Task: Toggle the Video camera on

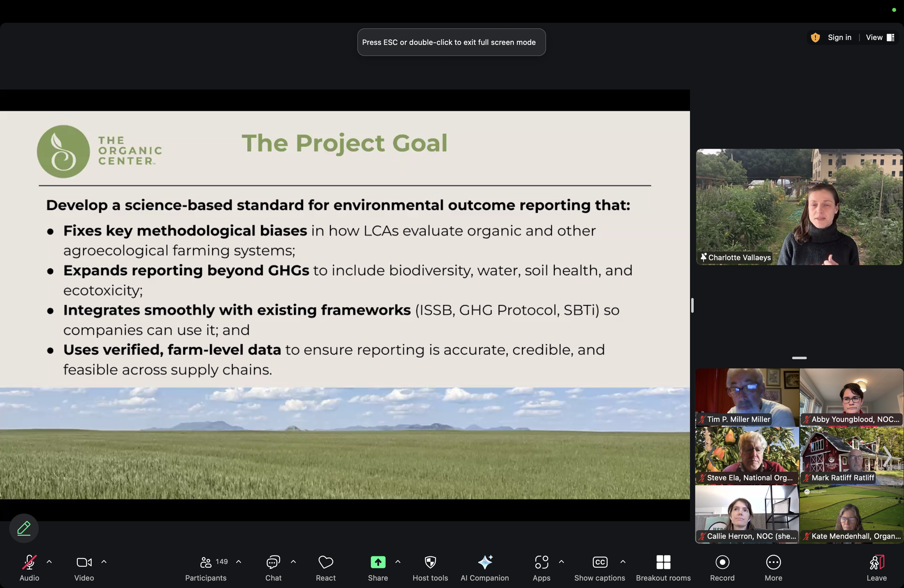Action: pos(84,562)
